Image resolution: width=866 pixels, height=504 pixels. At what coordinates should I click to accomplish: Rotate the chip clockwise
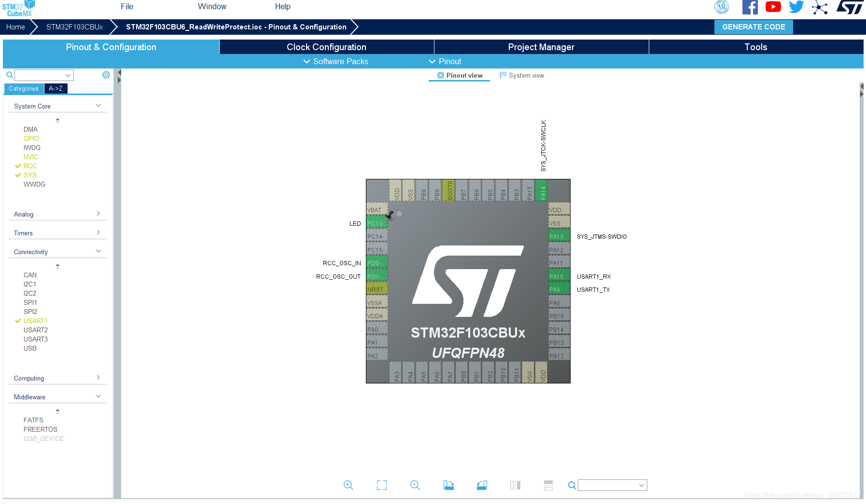(x=448, y=485)
